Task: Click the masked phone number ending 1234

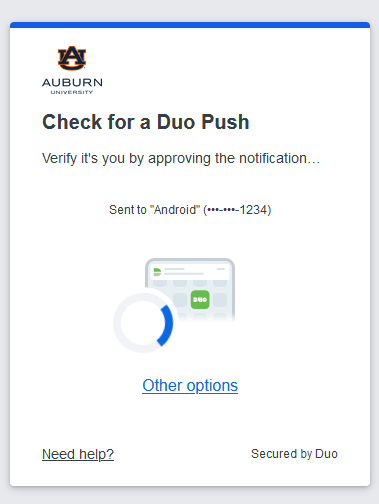Action: [x=237, y=210]
